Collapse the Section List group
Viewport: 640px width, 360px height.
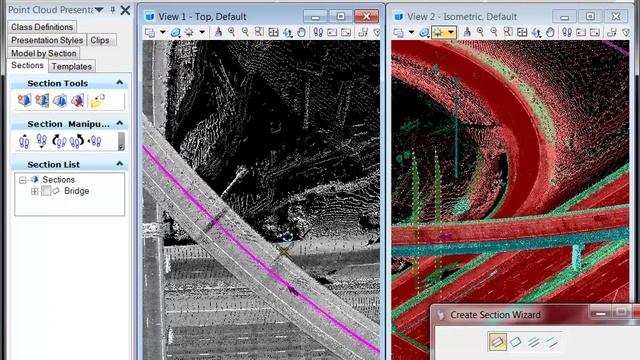coord(120,164)
